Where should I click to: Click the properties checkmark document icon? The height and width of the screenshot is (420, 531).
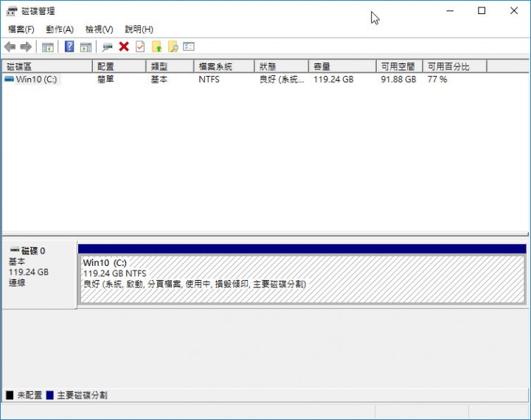140,46
